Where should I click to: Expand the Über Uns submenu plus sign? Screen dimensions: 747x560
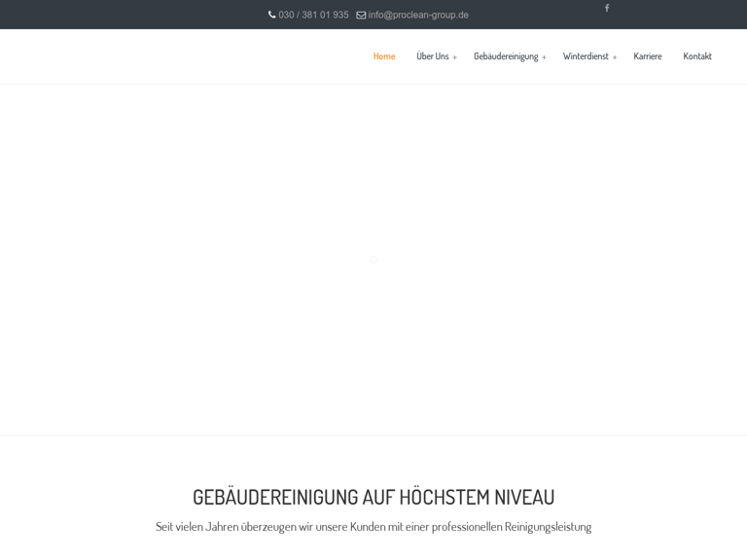point(455,57)
